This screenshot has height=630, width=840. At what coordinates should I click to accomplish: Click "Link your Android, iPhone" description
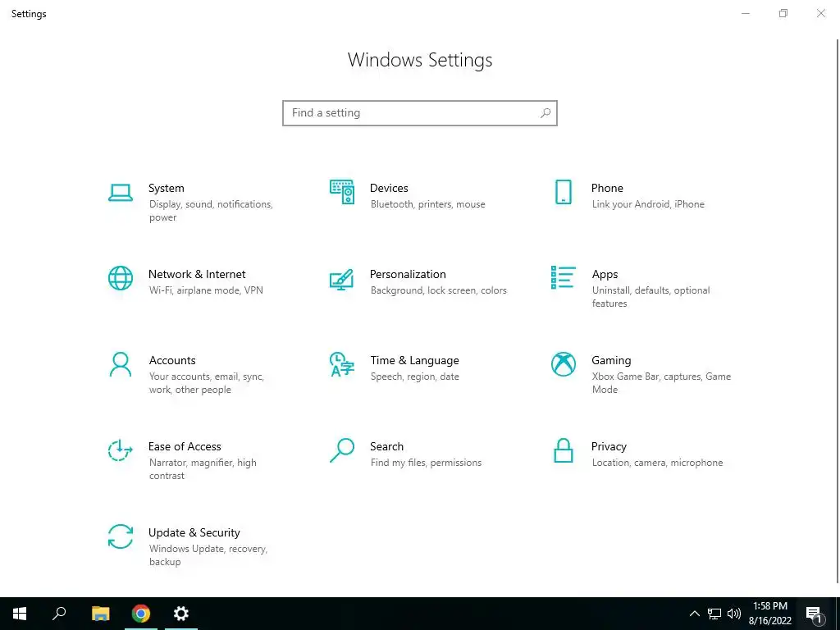(648, 204)
